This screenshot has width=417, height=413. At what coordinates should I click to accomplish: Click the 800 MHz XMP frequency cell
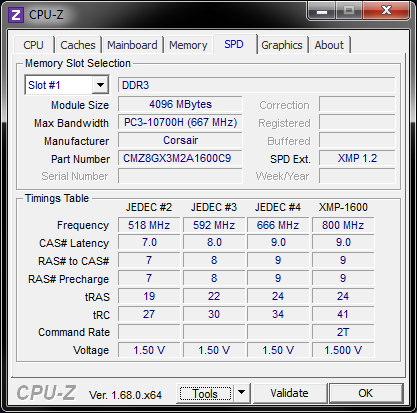coord(343,225)
